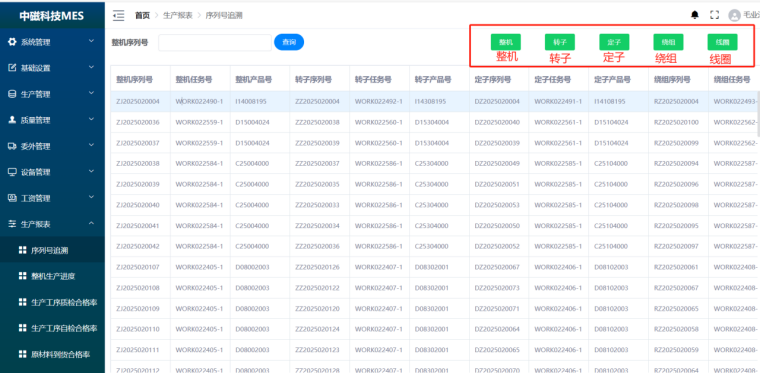Viewport: 760px width, 373px height.
Task: Click the ID card icon beside 工资管理
Action: [12, 198]
